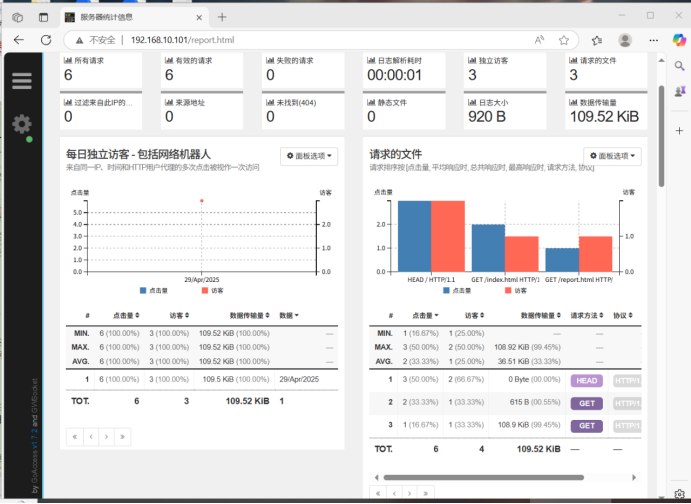Viewport: 691px width, 504px height.
Task: Click the chart icon beside 独立访客
Action: [472, 60]
